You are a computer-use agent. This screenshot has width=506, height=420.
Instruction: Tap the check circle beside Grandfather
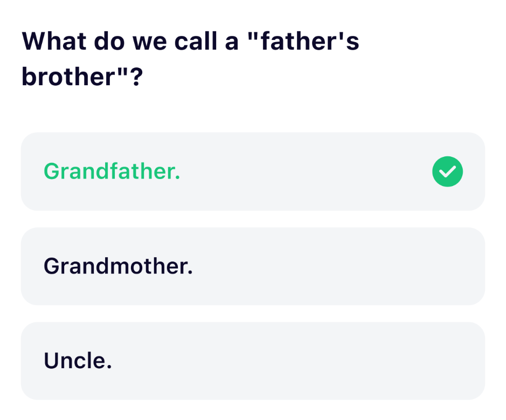tap(447, 171)
